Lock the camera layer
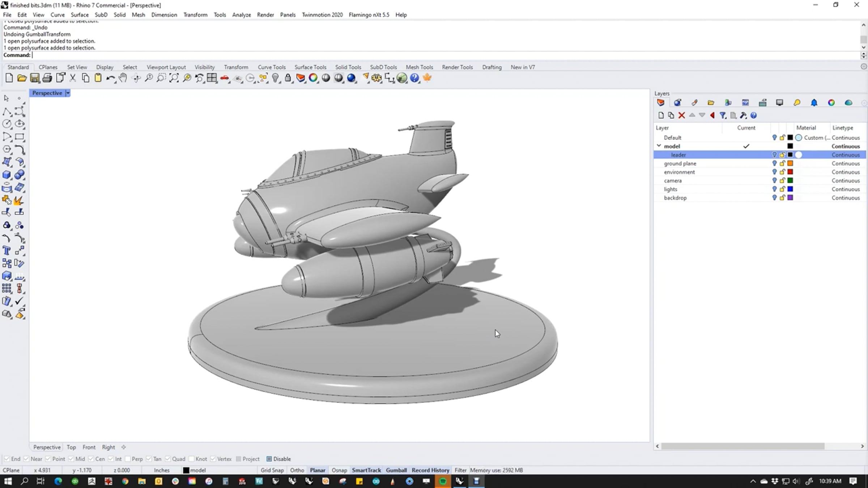The image size is (868, 488). coord(782,180)
